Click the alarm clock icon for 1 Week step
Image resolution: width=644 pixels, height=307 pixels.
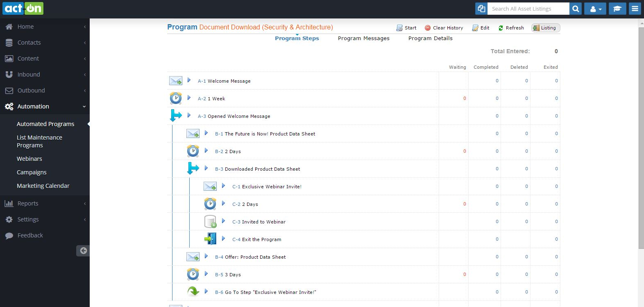[x=176, y=98]
